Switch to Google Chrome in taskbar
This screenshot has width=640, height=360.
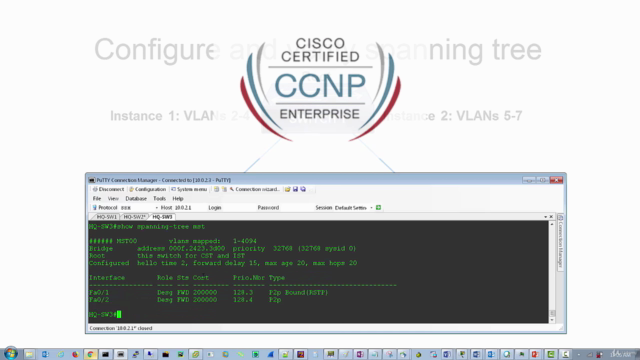click(x=90, y=354)
